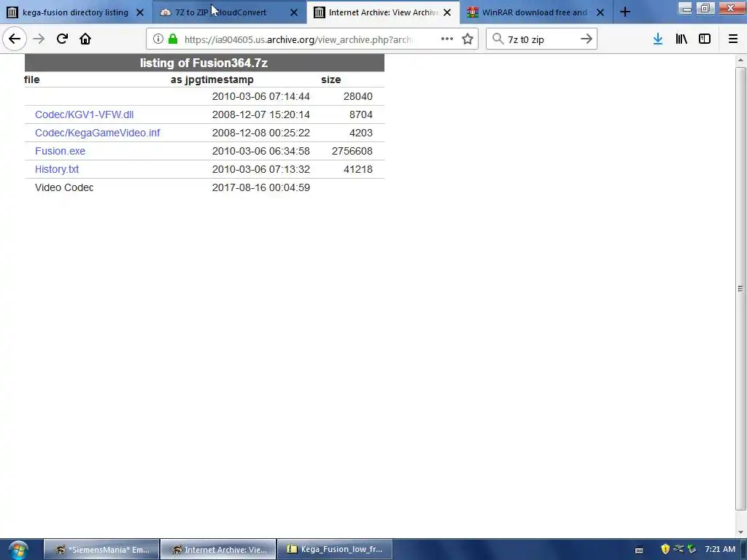The image size is (747, 560).
Task: Click the 'file' column header
Action: pyautogui.click(x=32, y=79)
